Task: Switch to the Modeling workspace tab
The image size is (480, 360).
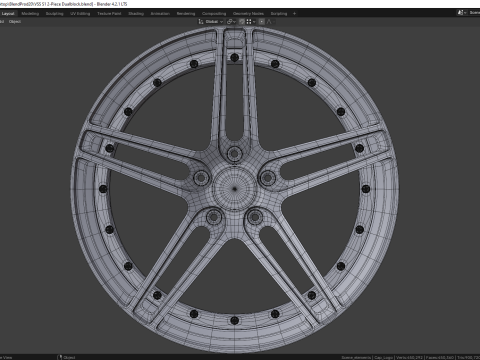Action: point(30,14)
